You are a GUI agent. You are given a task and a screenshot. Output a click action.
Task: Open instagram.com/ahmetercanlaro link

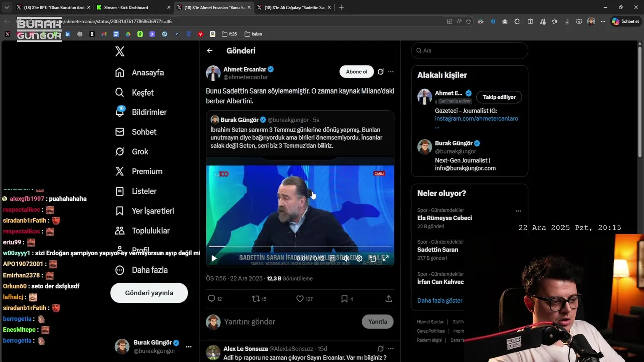[476, 119]
